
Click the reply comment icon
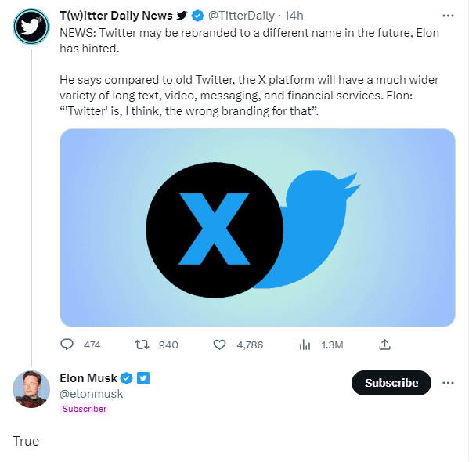click(67, 345)
